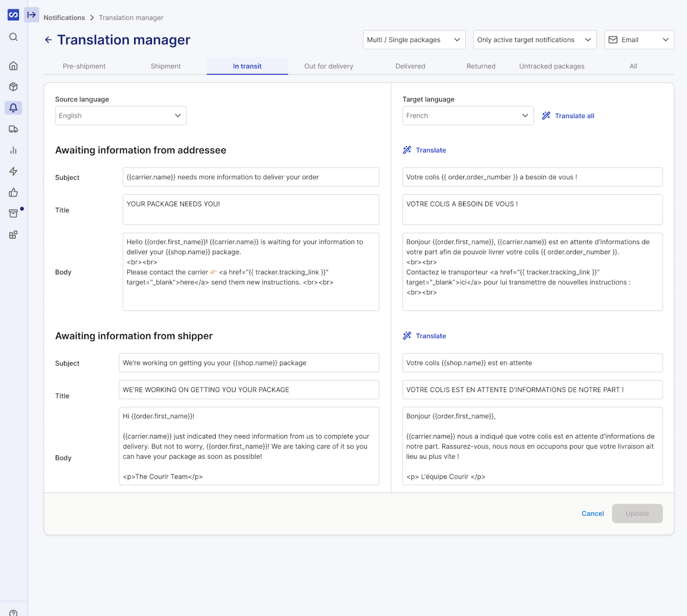Switch to the Out for delivery tab

328,66
